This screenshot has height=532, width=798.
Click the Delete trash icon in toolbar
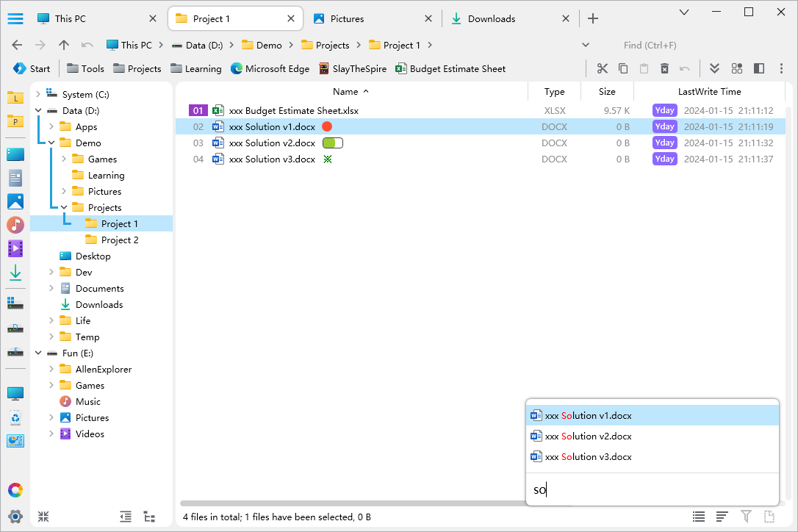(x=664, y=68)
